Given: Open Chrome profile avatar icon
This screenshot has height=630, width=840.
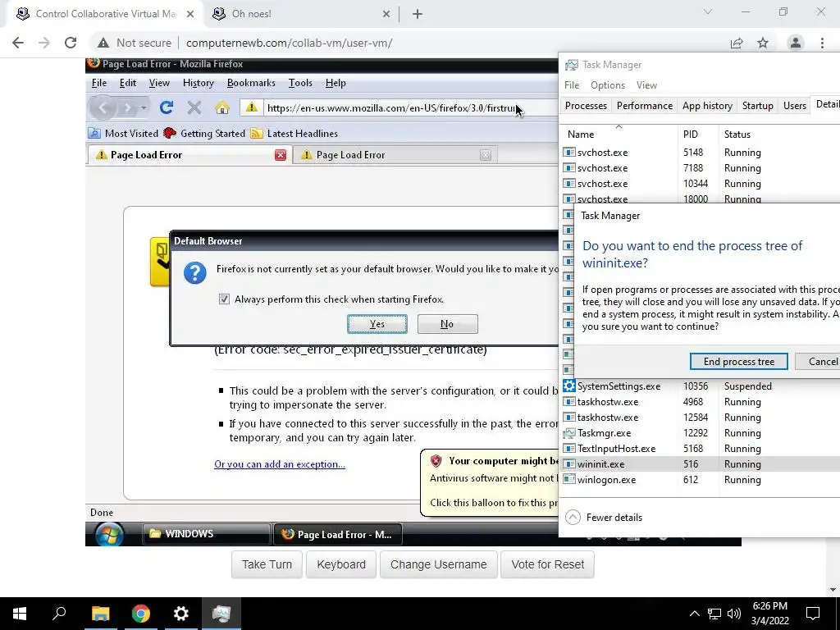Looking at the screenshot, I should pyautogui.click(x=796, y=43).
